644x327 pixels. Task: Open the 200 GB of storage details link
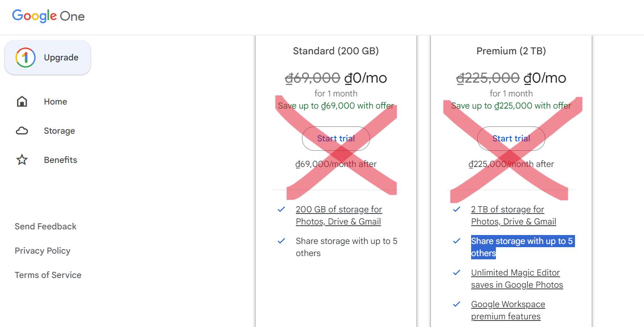point(338,215)
